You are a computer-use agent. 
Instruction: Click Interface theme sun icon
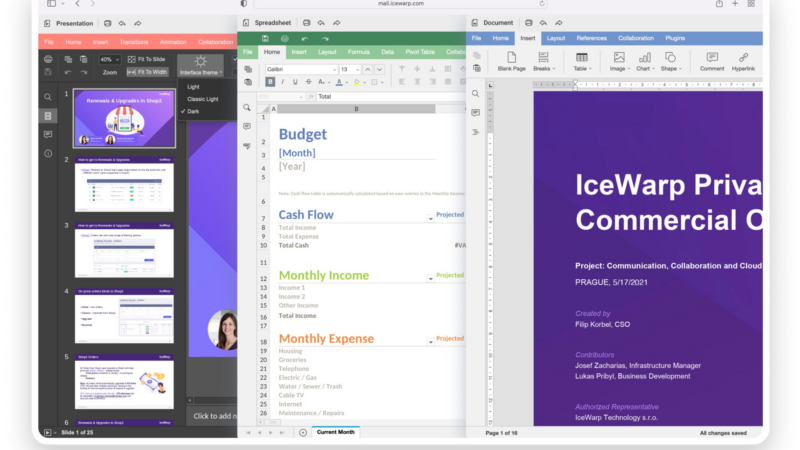(201, 62)
